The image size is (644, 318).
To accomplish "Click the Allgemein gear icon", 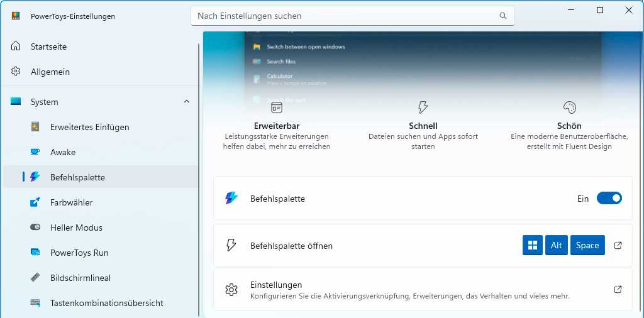I will 16,72.
